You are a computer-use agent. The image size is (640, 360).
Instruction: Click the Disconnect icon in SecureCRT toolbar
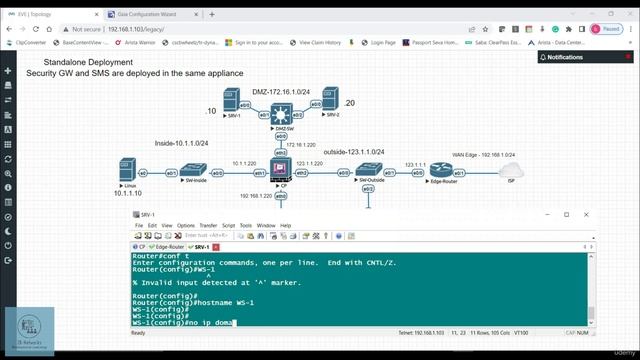tap(178, 236)
